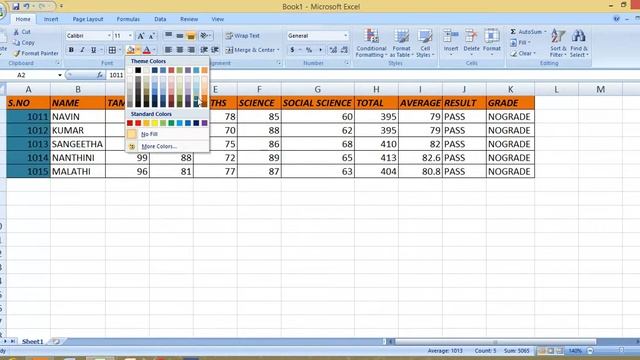Apply accounting dollar number format
This screenshot has width=640, height=360.
pyautogui.click(x=292, y=50)
